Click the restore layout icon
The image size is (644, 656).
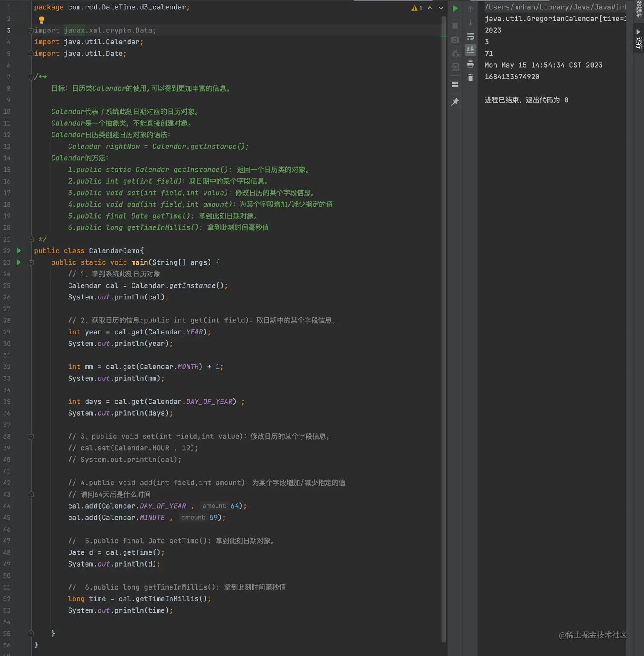455,84
